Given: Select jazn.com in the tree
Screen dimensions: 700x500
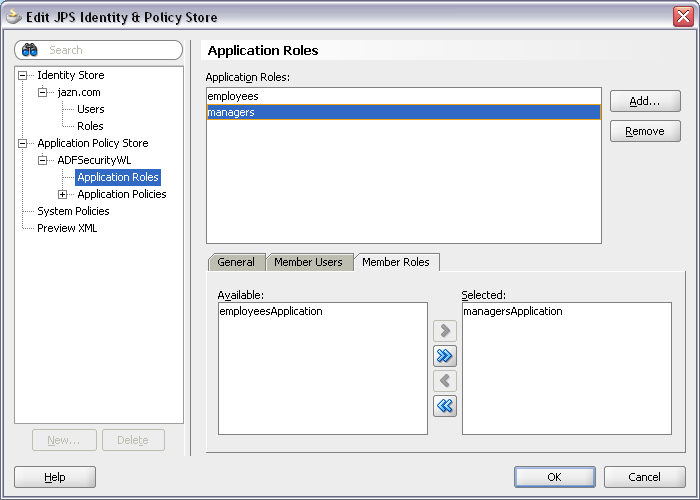Looking at the screenshot, I should [79, 92].
